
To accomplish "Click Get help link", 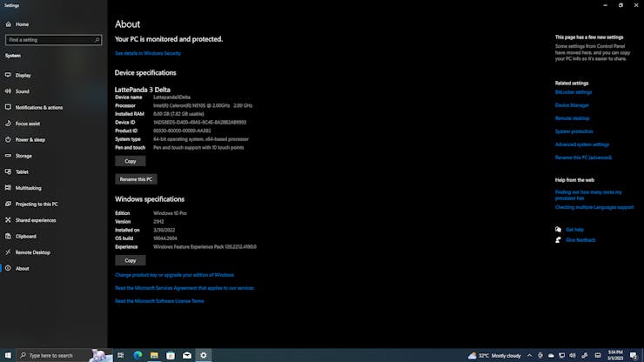I will (574, 230).
